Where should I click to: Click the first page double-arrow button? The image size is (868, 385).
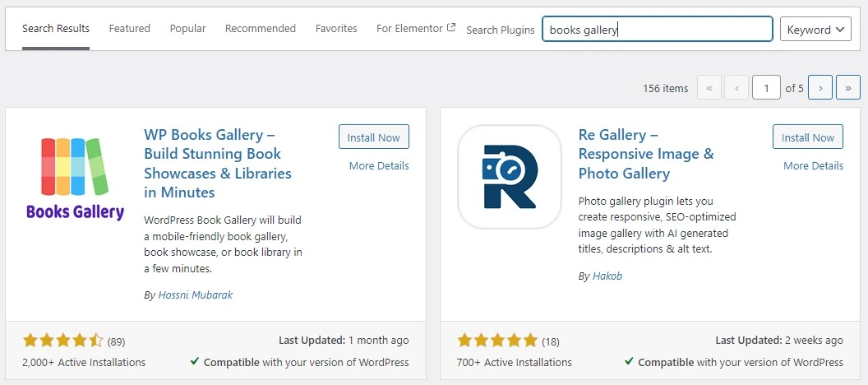tap(709, 87)
